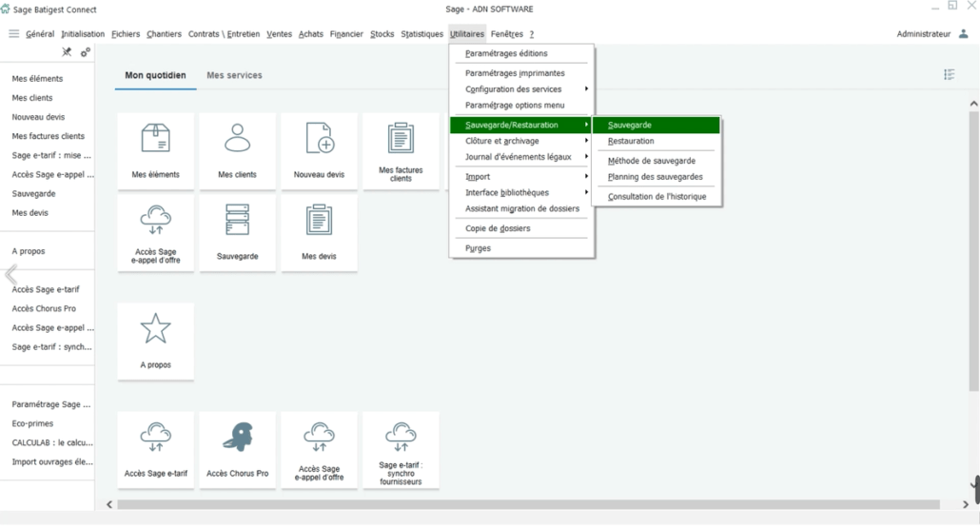
Task: Click scroll left arrow at bottom
Action: (x=109, y=504)
